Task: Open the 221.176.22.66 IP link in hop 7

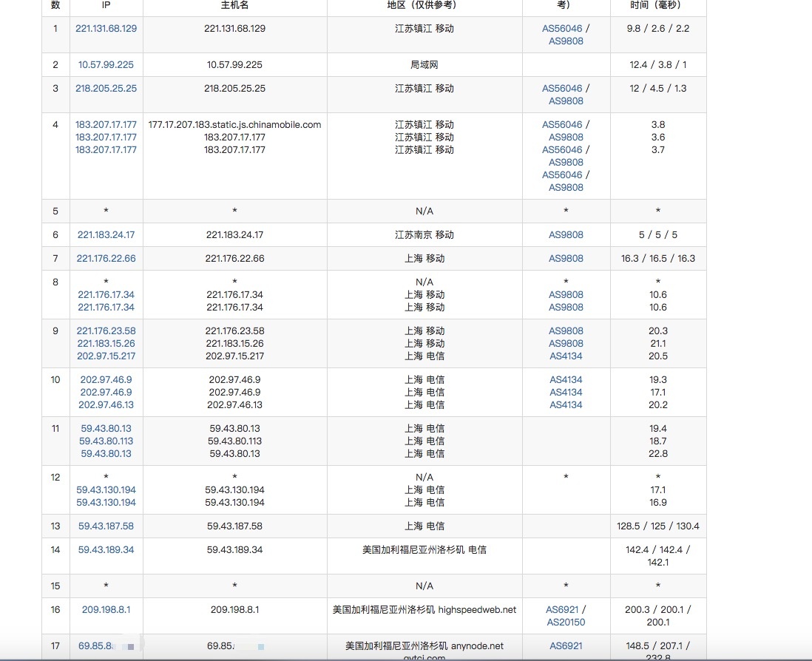Action: [106, 258]
